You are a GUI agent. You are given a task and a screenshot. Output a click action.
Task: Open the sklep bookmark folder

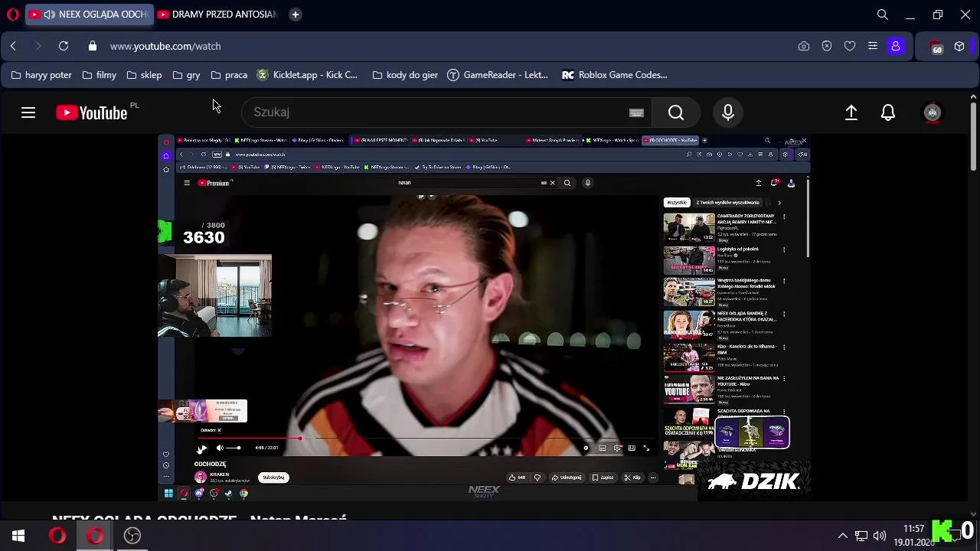145,75
